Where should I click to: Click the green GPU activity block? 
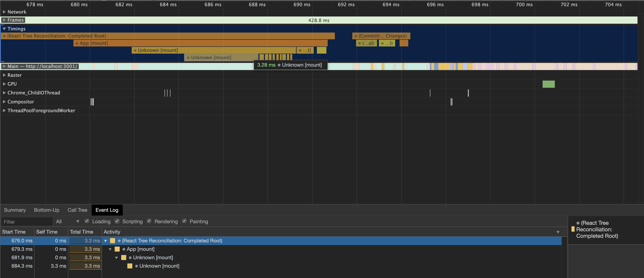tap(548, 84)
